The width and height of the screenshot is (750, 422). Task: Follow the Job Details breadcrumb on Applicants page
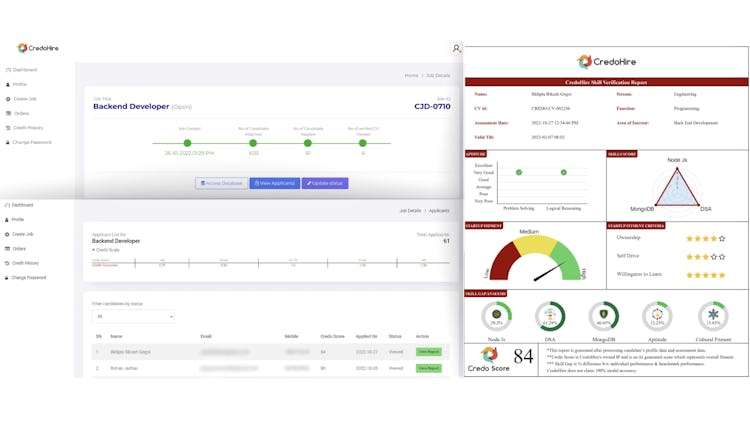click(410, 211)
